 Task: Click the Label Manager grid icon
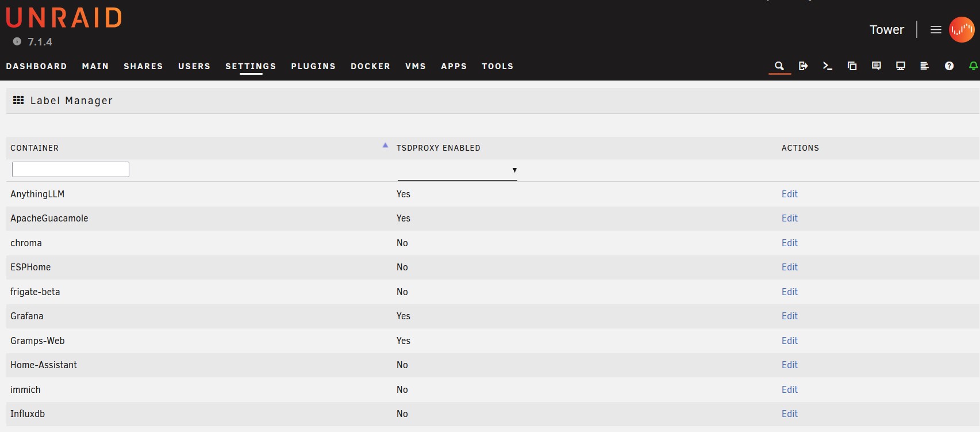click(x=18, y=100)
